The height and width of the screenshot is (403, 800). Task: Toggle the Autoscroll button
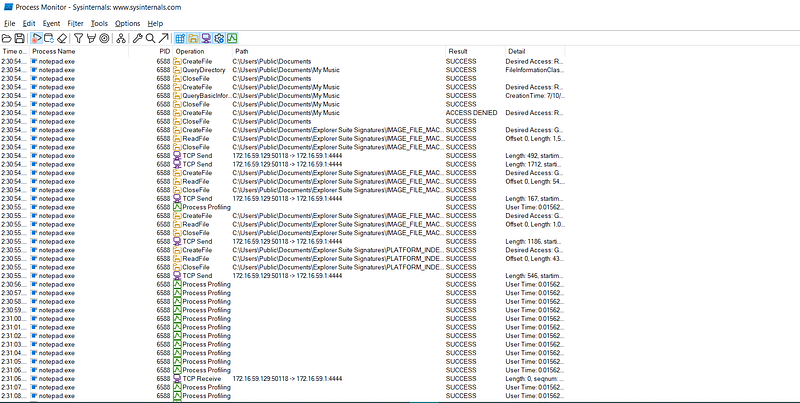tap(49, 38)
